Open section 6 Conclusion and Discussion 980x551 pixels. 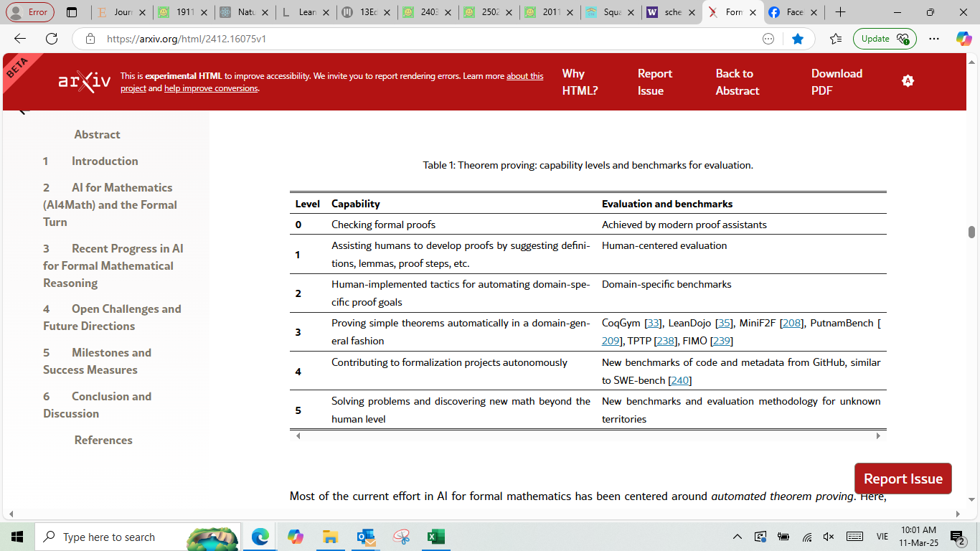[97, 405]
